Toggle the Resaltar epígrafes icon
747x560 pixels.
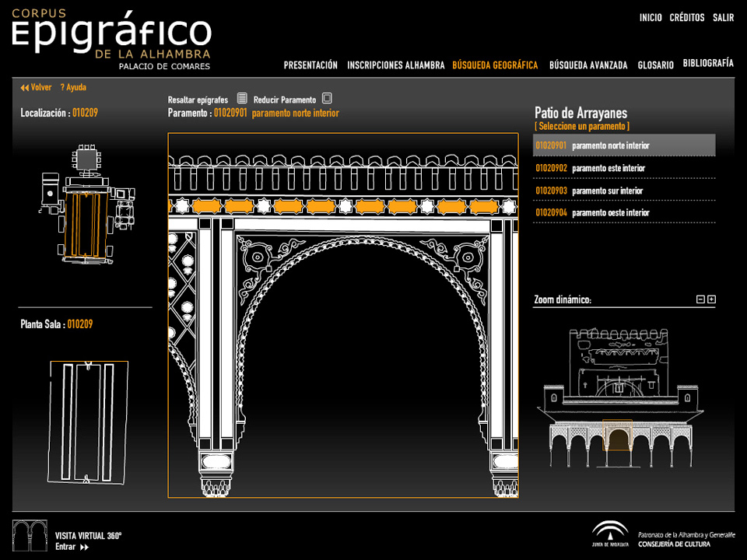(242, 99)
